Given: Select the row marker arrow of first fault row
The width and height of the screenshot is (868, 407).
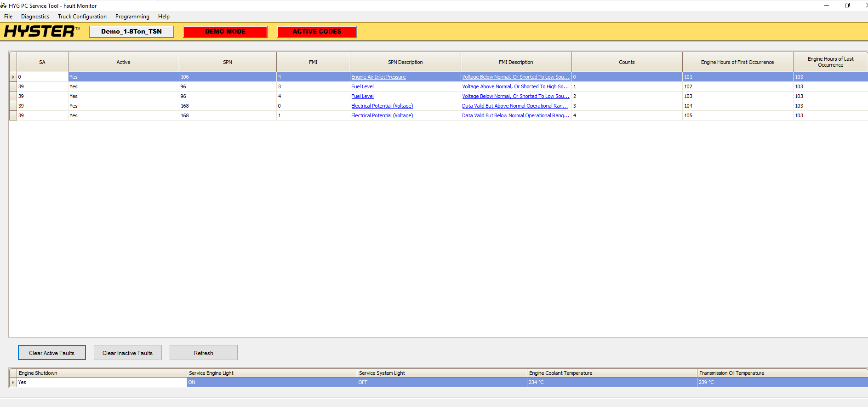Looking at the screenshot, I should pyautogui.click(x=13, y=77).
